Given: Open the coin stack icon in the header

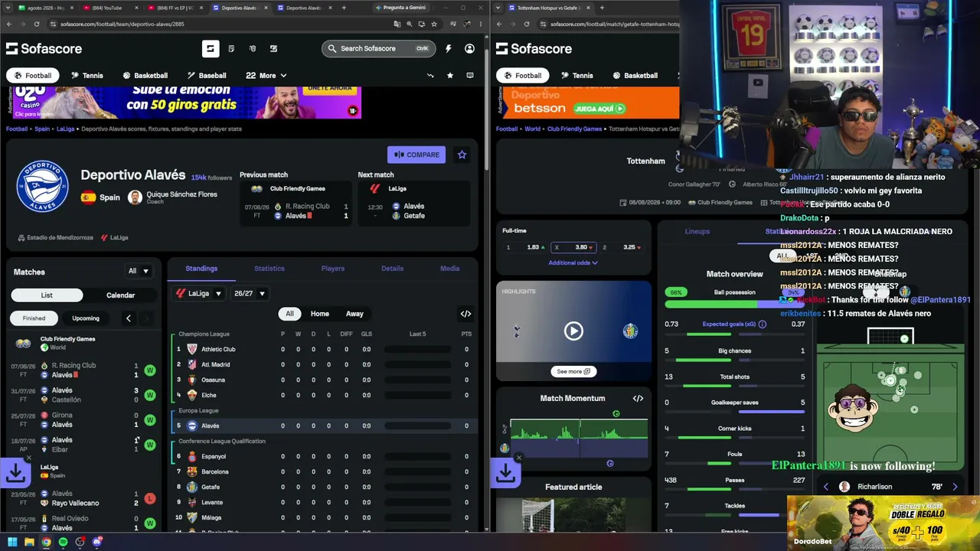Looking at the screenshot, I should (x=253, y=48).
